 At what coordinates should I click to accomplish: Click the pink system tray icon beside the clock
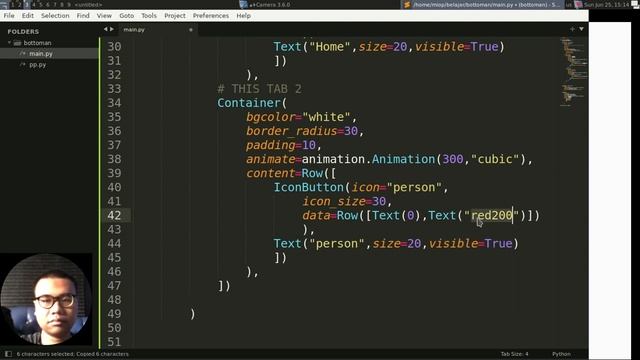coord(578,5)
